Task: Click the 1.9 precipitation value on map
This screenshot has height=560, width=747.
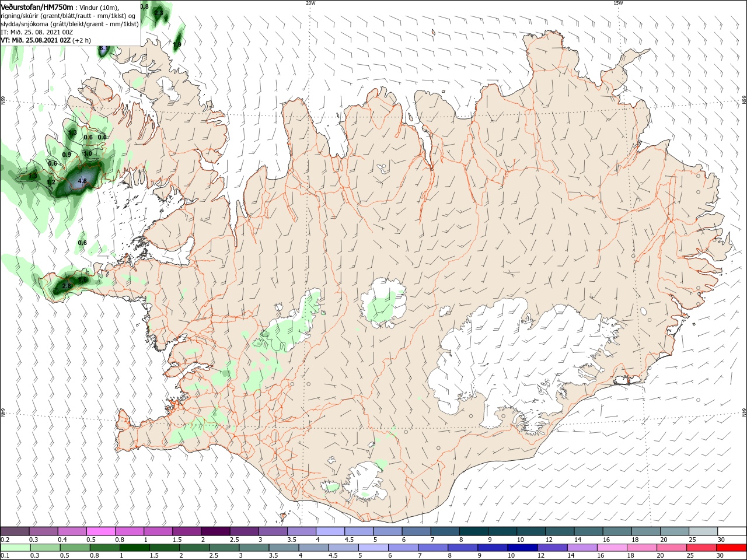Action: pos(177,44)
